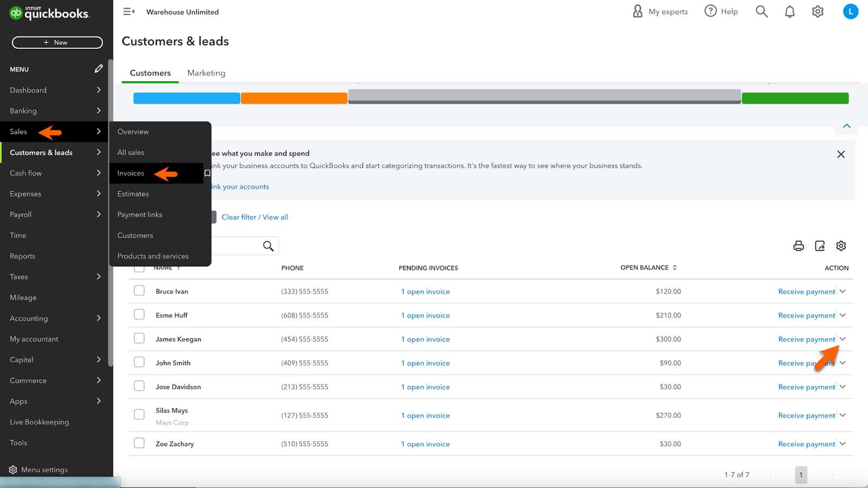Screen dimensions: 868x488
Task: Go to page 1 in pagination
Action: tap(801, 475)
